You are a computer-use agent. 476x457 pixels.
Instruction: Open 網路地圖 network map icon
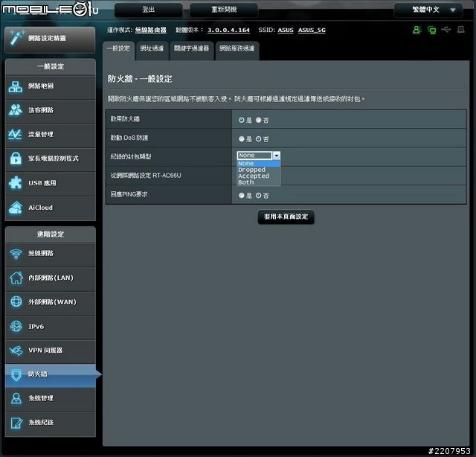pyautogui.click(x=16, y=86)
